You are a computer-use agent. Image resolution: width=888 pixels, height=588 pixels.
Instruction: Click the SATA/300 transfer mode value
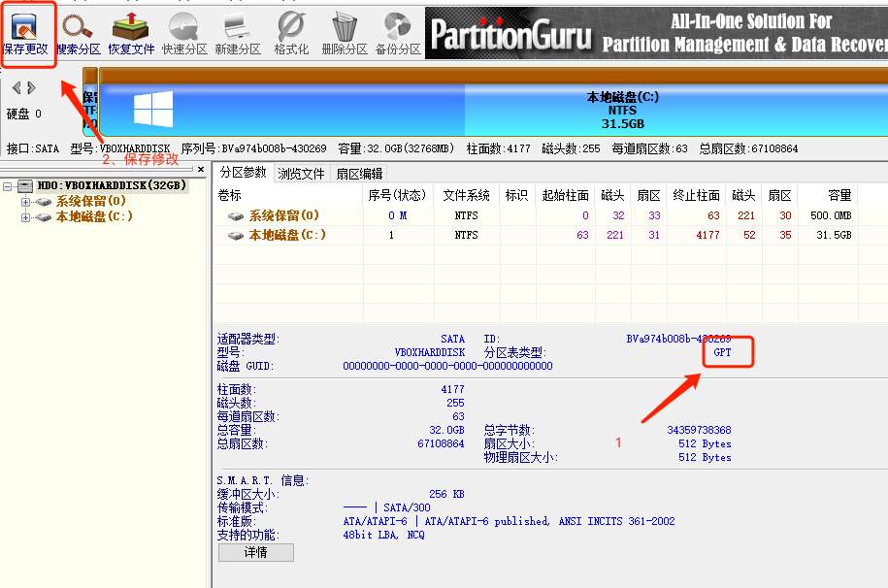pyautogui.click(x=407, y=507)
